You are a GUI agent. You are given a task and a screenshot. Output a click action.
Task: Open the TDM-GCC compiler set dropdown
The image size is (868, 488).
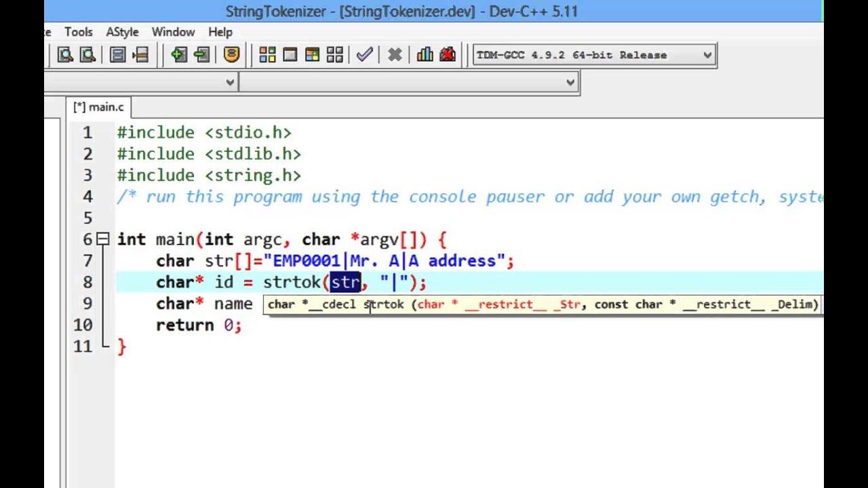[x=595, y=55]
